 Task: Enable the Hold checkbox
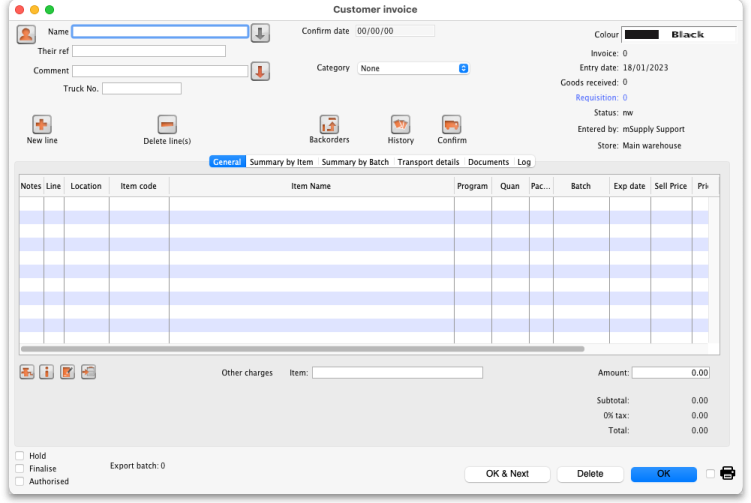point(20,456)
